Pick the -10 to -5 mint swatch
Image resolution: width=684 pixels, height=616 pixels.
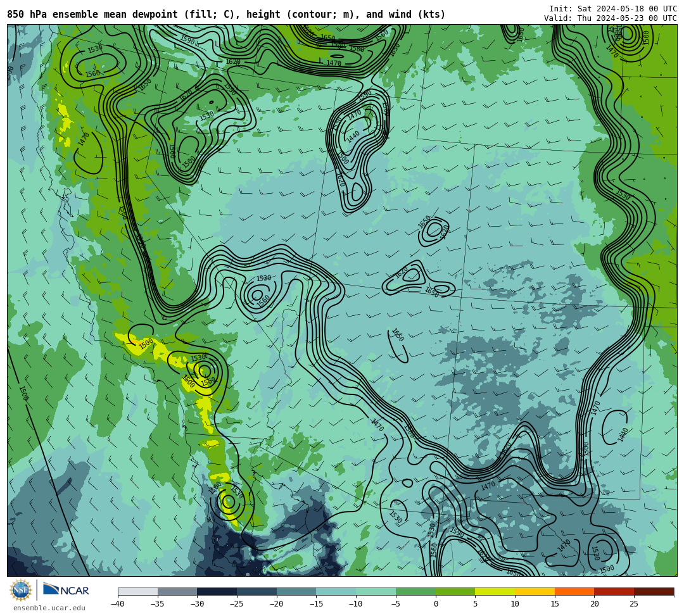376,591
